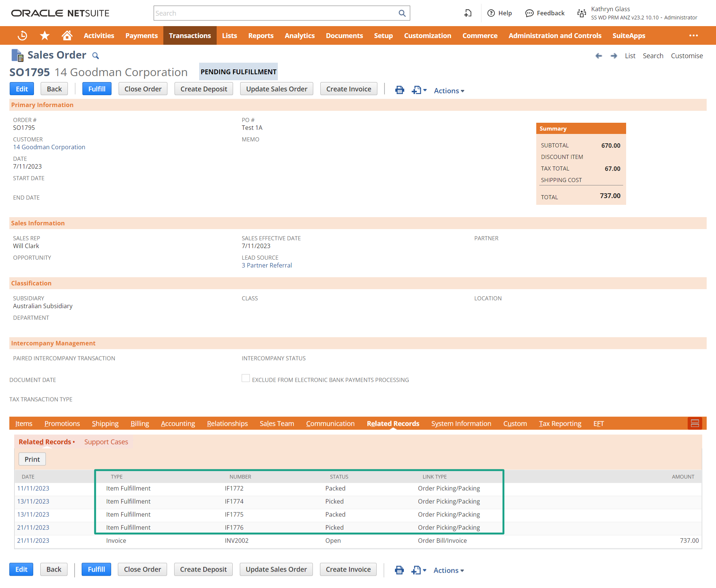Open the Payments menu
Screen dimensions: 716x588
(141, 35)
